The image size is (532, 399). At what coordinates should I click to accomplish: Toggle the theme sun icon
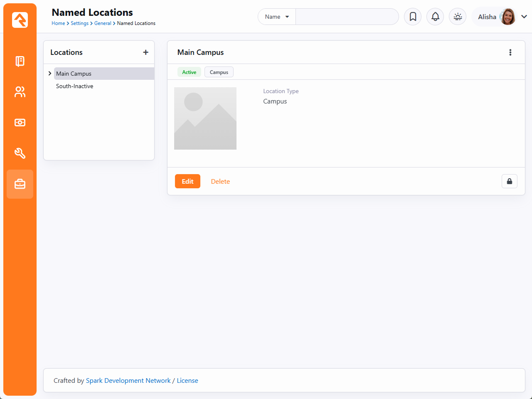click(458, 17)
